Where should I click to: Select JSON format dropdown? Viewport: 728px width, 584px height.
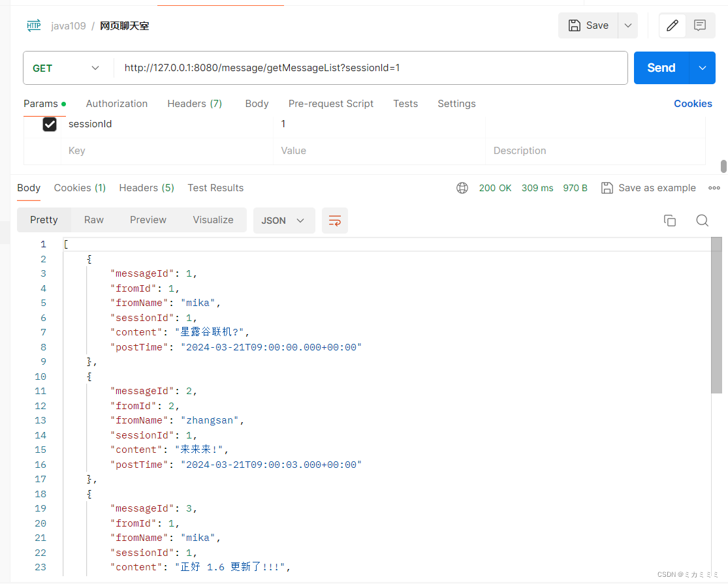pos(283,221)
